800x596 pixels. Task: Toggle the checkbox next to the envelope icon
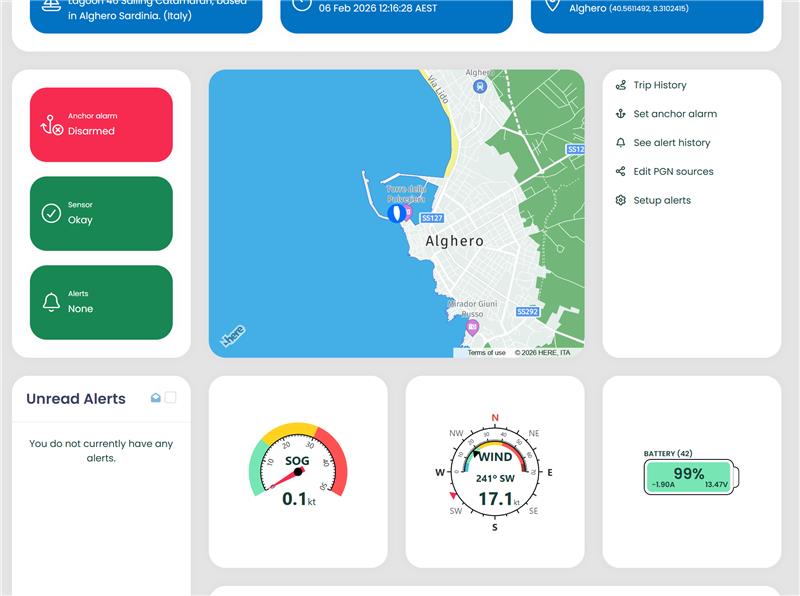point(171,397)
